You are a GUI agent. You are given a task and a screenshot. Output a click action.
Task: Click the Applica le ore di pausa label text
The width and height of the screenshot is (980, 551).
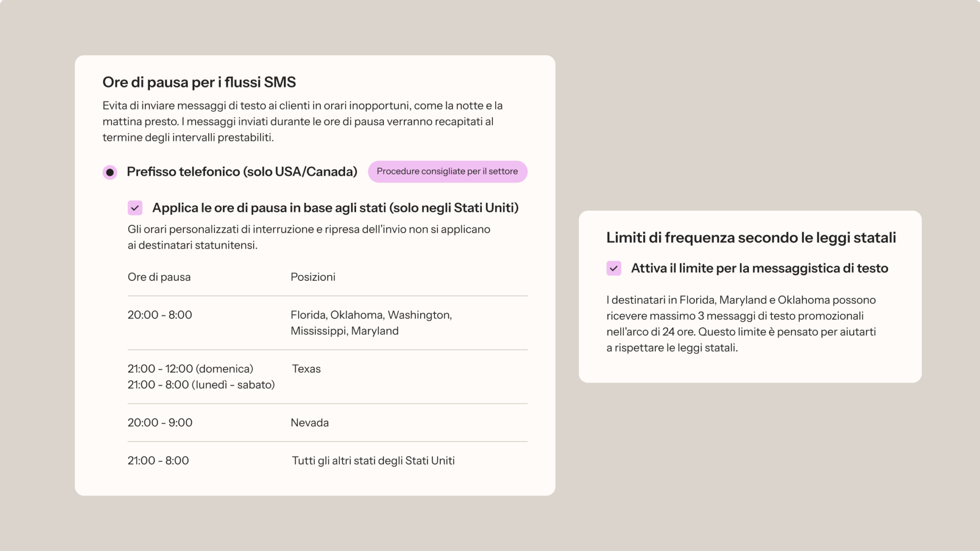coord(335,208)
